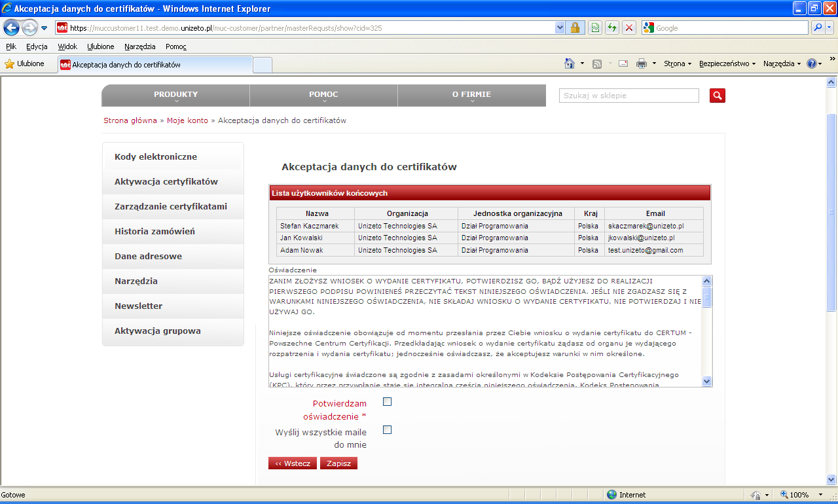The height and width of the screenshot is (504, 838).
Task: Select the Akceptacja danych do certifikatów tab
Action: (155, 65)
